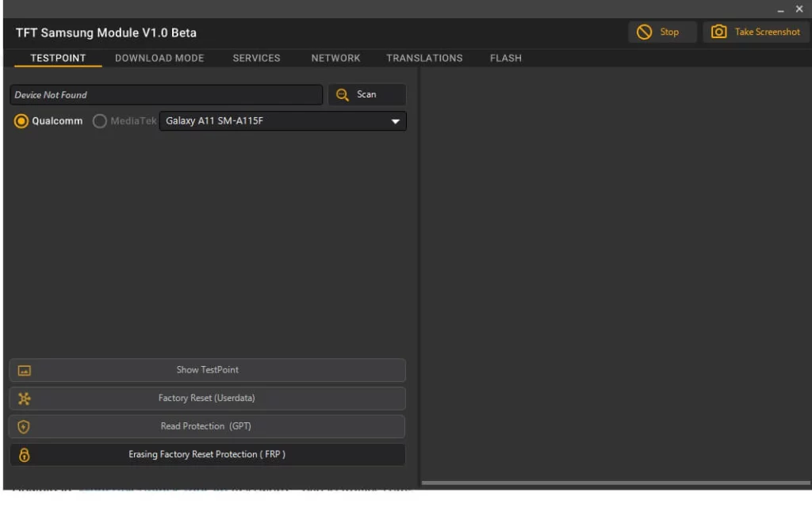
Task: Open the FLASH tab
Action: point(506,58)
